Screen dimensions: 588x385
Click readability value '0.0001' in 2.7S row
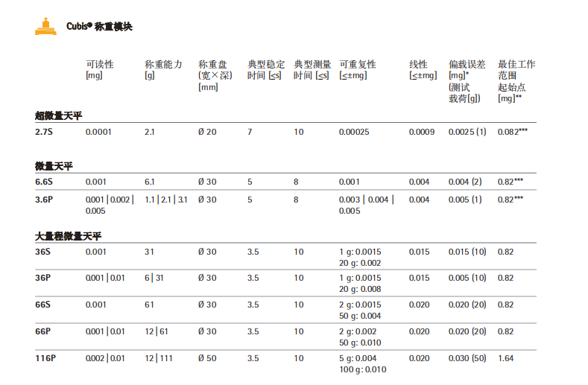(98, 132)
